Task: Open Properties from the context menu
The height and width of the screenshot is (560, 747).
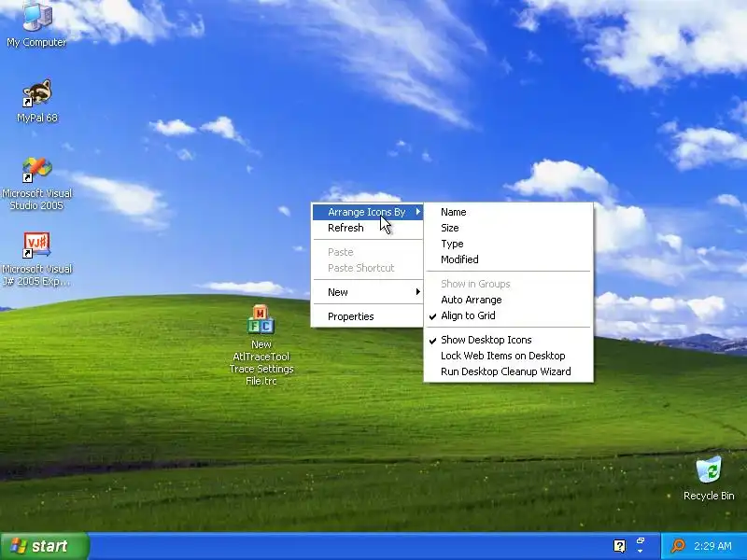Action: click(367, 316)
